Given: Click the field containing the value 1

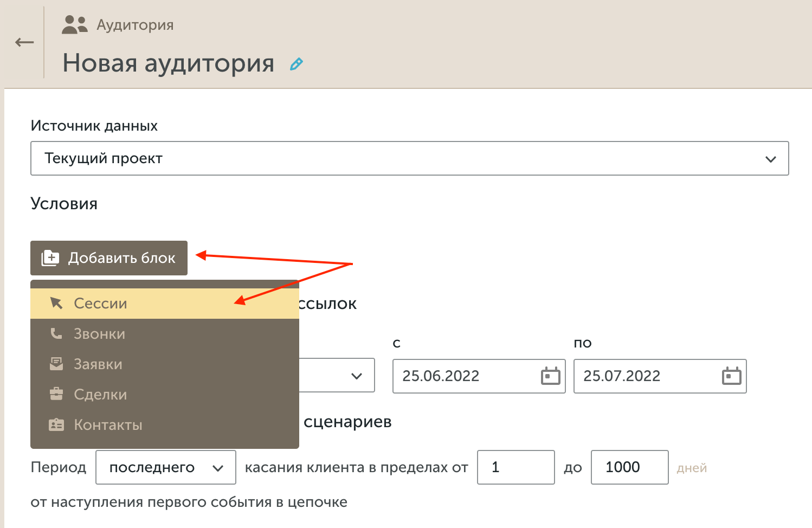Looking at the screenshot, I should (515, 467).
